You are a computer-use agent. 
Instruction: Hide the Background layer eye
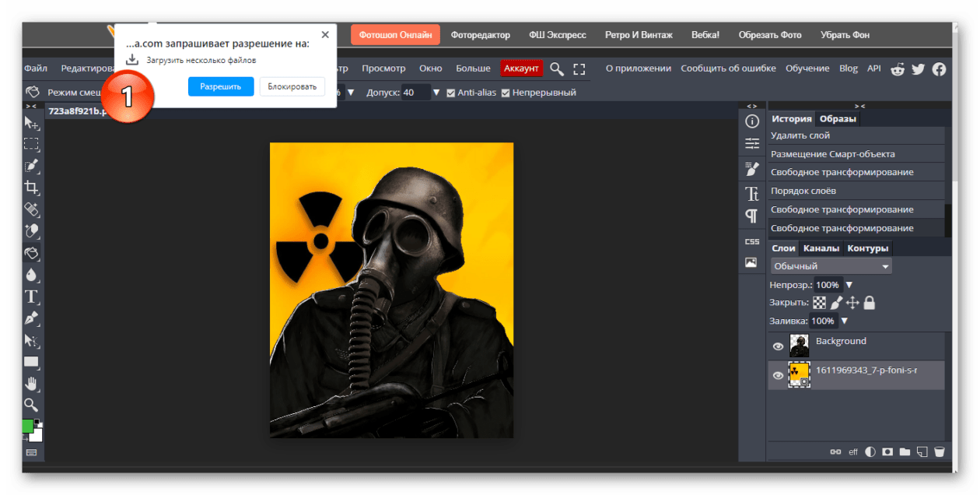tap(778, 346)
